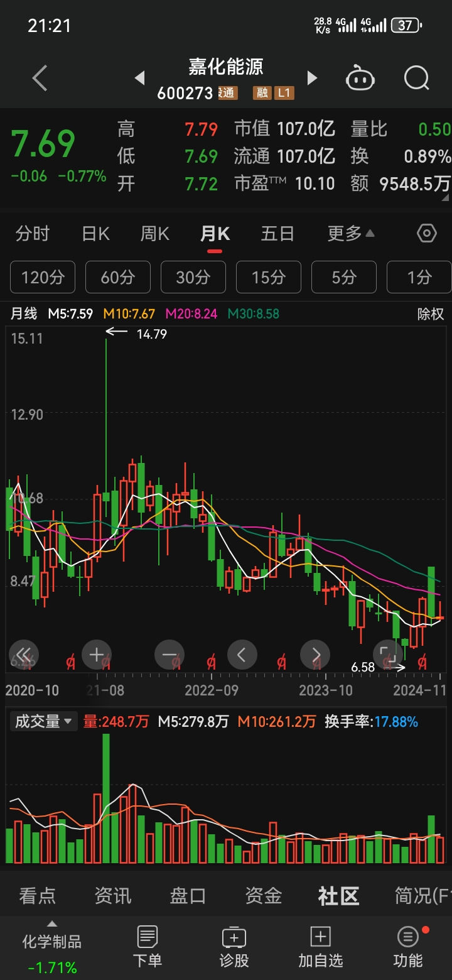Open the 看点 tab
Image resolution: width=452 pixels, height=980 pixels.
[37, 896]
